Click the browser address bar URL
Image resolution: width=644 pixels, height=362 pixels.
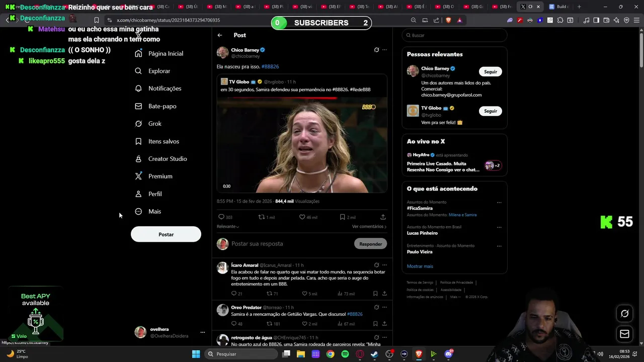(x=168, y=20)
